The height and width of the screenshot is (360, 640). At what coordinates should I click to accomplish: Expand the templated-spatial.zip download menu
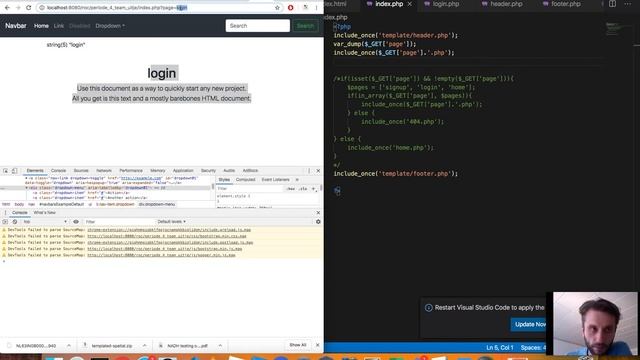click(144, 346)
